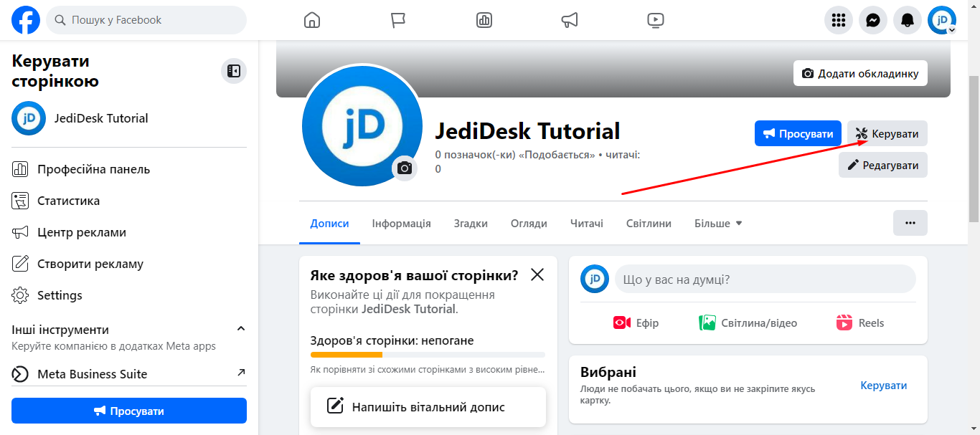Open Video play icon in the top nav
This screenshot has width=980, height=435.
[x=656, y=20]
